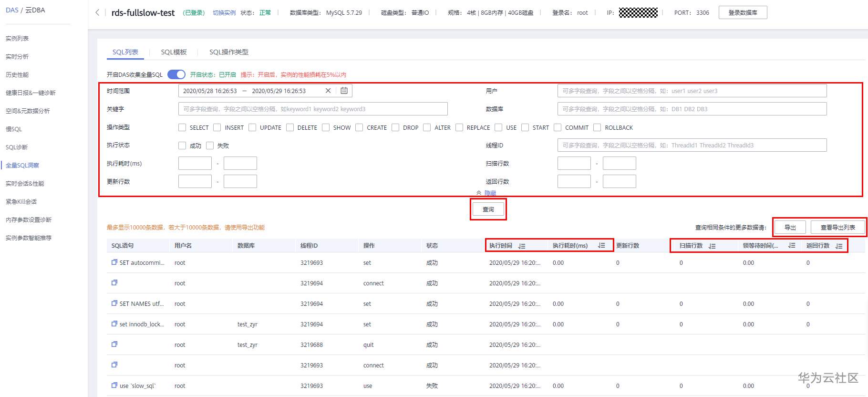Check the DELETE operation type
The width and height of the screenshot is (868, 397).
point(290,127)
